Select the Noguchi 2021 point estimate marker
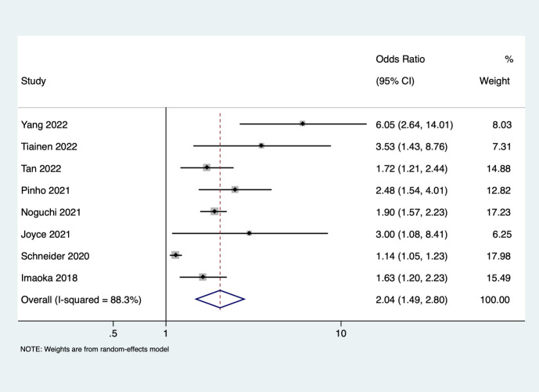Viewport: 539px width, 392px height. 214,211
